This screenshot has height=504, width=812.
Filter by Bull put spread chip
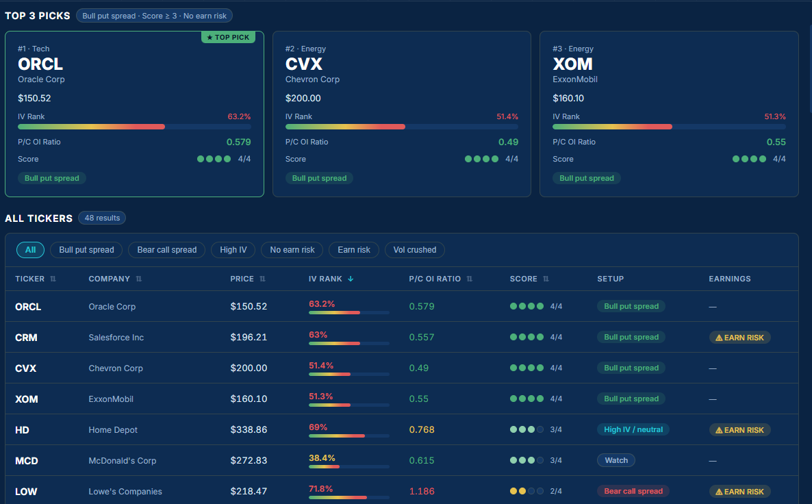point(86,250)
